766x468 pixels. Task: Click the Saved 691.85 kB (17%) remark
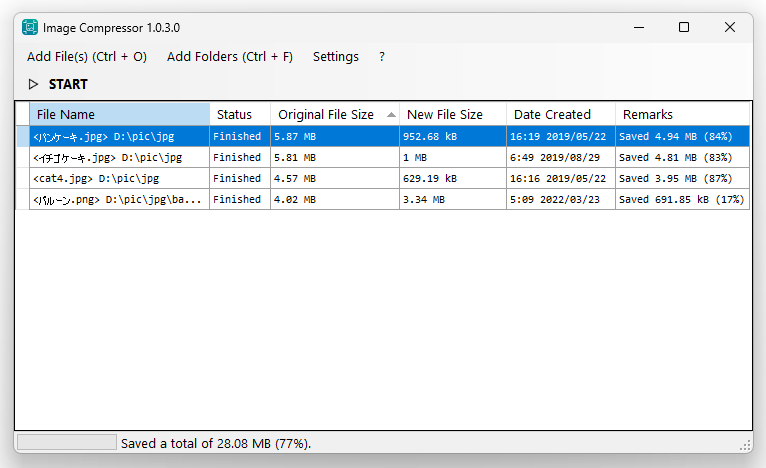(682, 199)
